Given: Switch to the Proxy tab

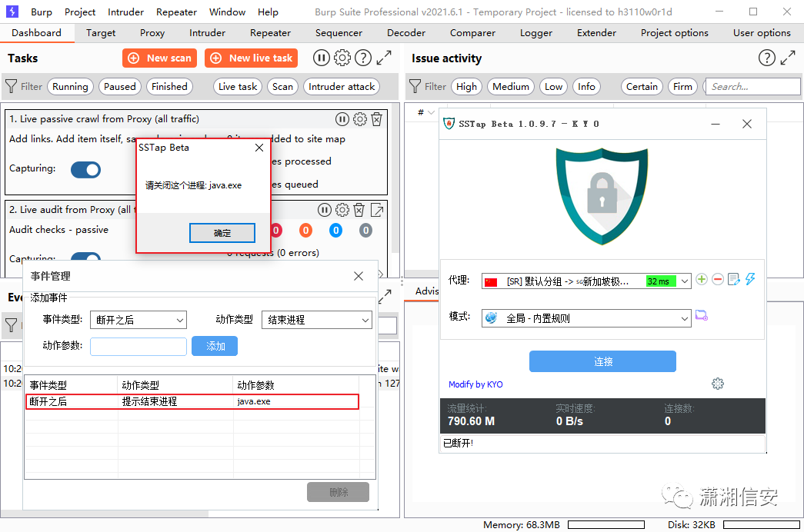Looking at the screenshot, I should [x=152, y=33].
